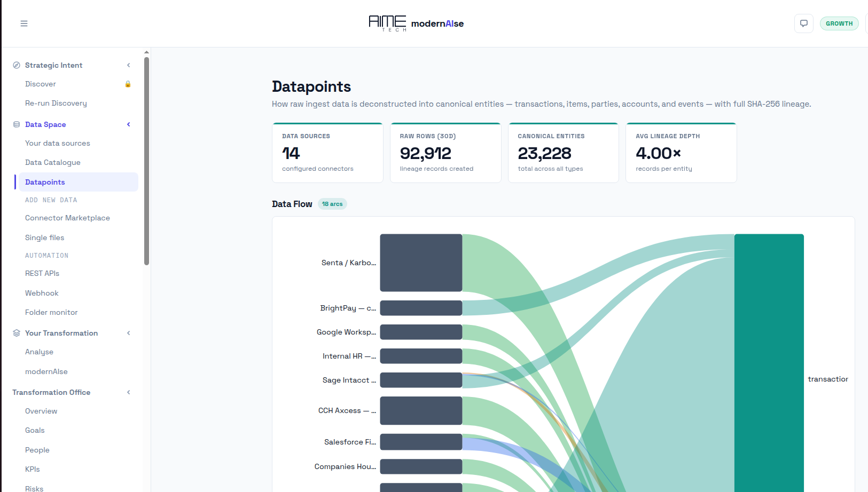The image size is (868, 492).
Task: Click the Transformation Office heading
Action: coord(51,392)
